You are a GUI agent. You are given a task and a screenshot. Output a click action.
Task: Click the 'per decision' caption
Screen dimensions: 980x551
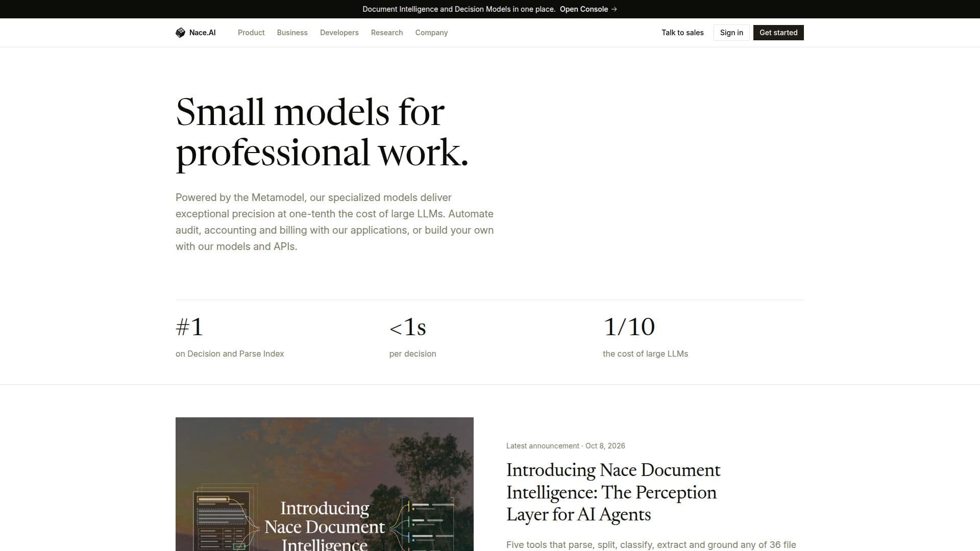tap(412, 354)
